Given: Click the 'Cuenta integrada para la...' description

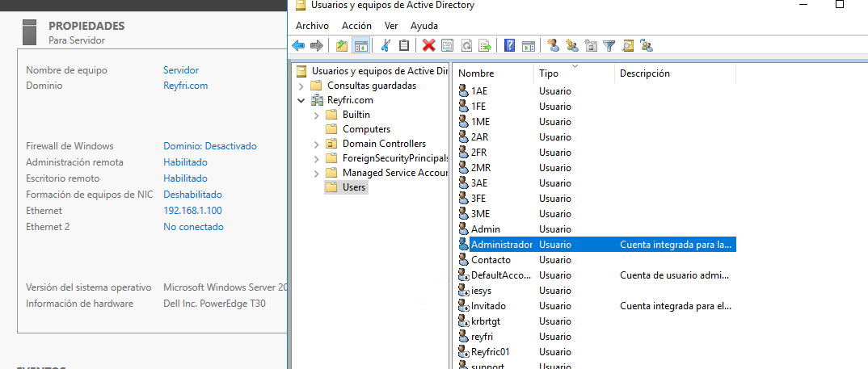Looking at the screenshot, I should click(x=676, y=244).
